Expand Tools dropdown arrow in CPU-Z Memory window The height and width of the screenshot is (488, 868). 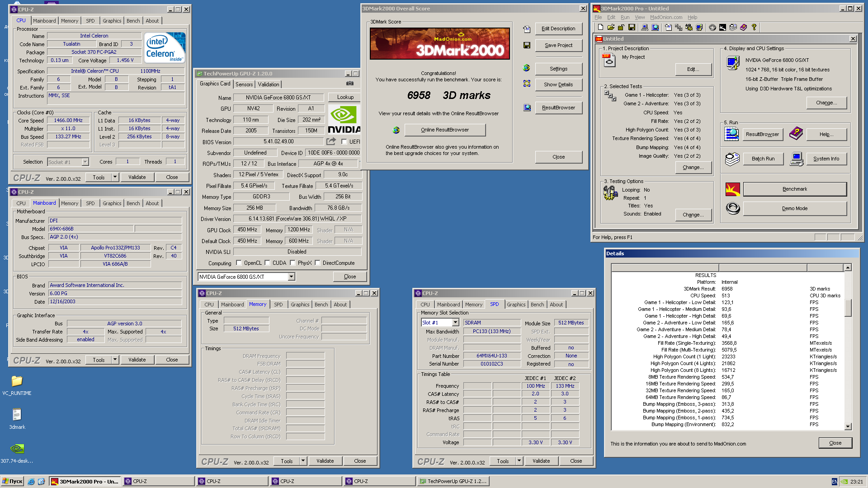pos(303,461)
